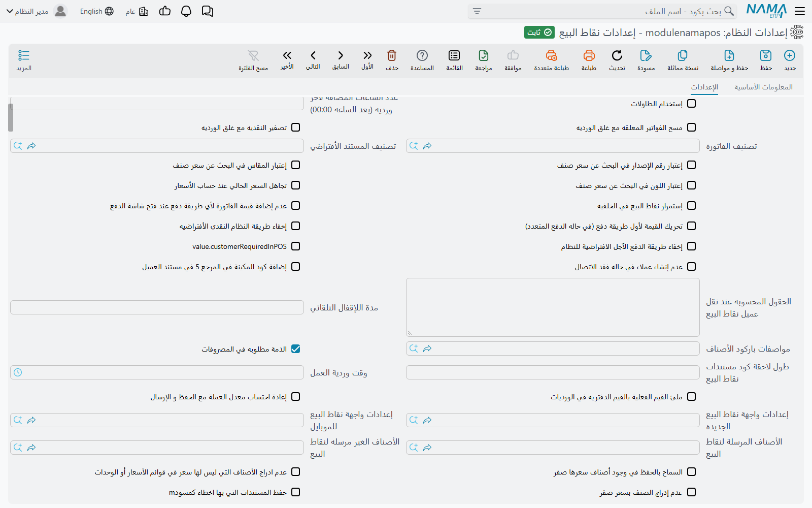Click the vertical scrollbar thumb
This screenshot has width=812, height=508.
pyautogui.click(x=11, y=117)
